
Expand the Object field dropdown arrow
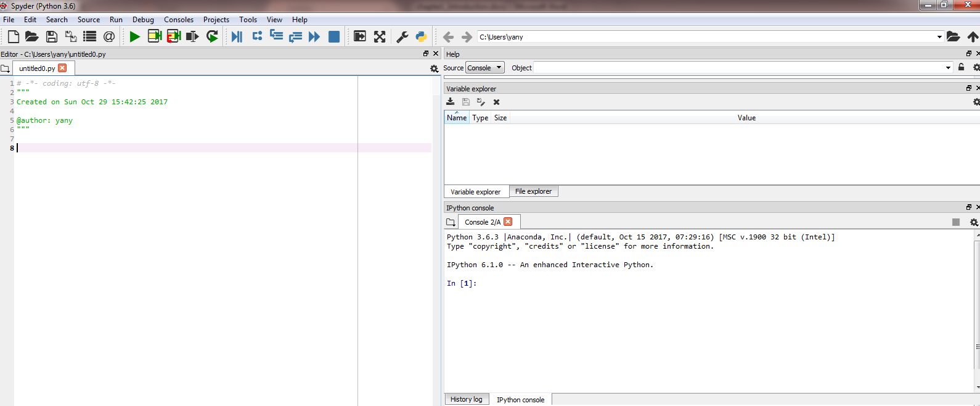[948, 68]
